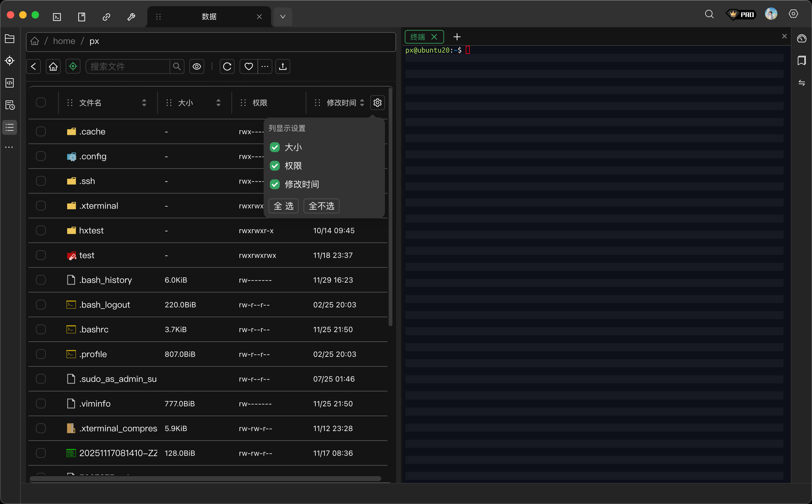Sort files by 文件名 column arrows
The image size is (812, 504).
[x=144, y=103]
